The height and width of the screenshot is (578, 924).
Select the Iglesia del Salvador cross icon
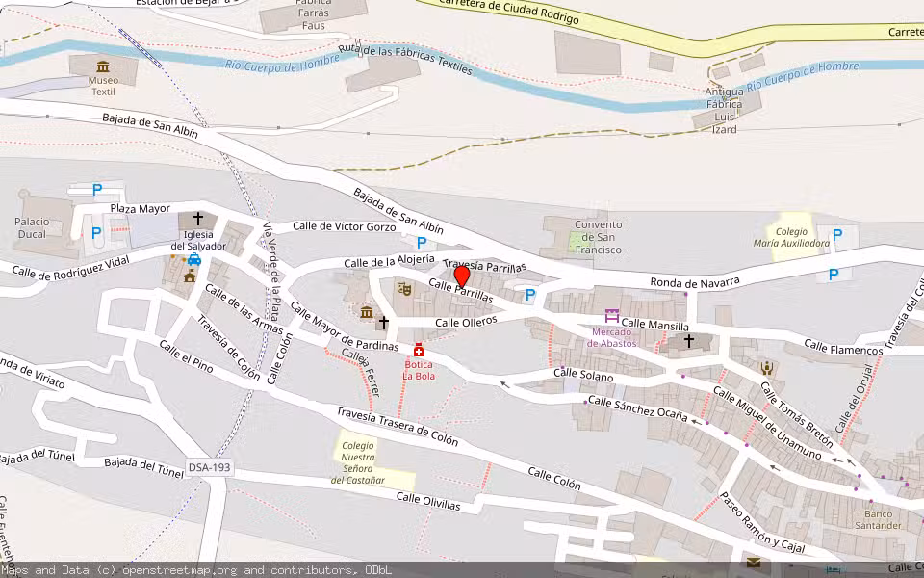198,219
